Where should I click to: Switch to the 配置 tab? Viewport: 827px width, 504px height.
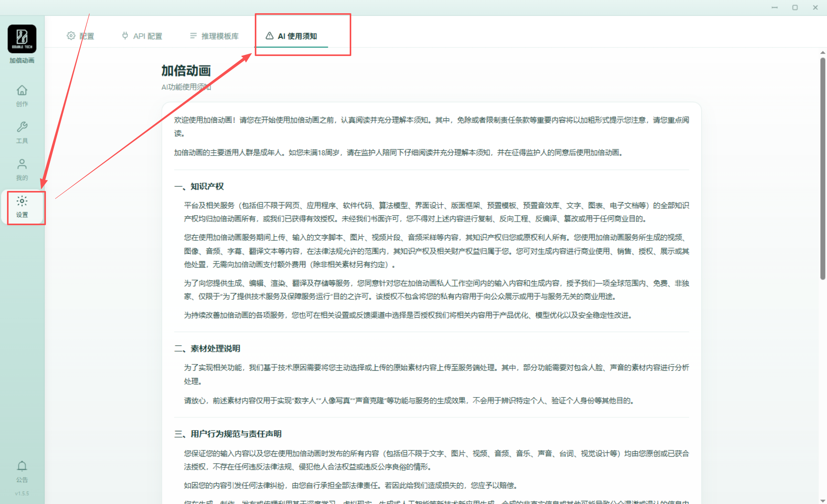tap(81, 36)
